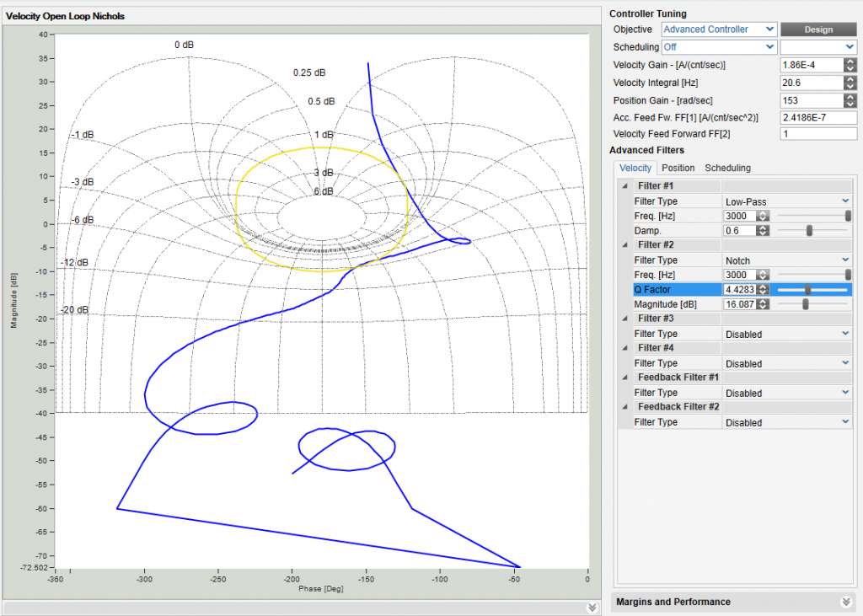Click the Acc. Feed Fw. FF[1] field

(818, 118)
